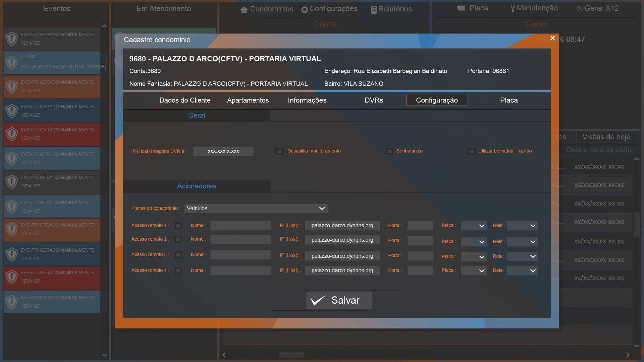Click Porta field for Acesso remoto 1
This screenshot has height=362, width=644.
(x=420, y=226)
